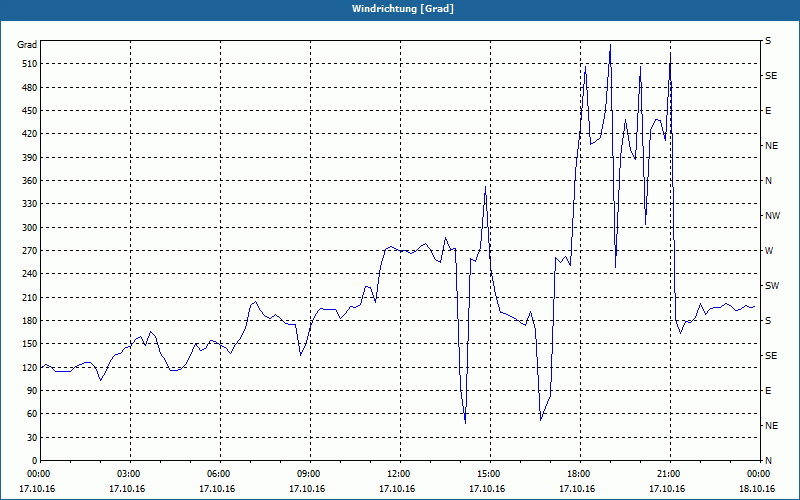The width and height of the screenshot is (800, 500).
Task: Select the 0 y-axis value
Action: pyautogui.click(x=34, y=461)
